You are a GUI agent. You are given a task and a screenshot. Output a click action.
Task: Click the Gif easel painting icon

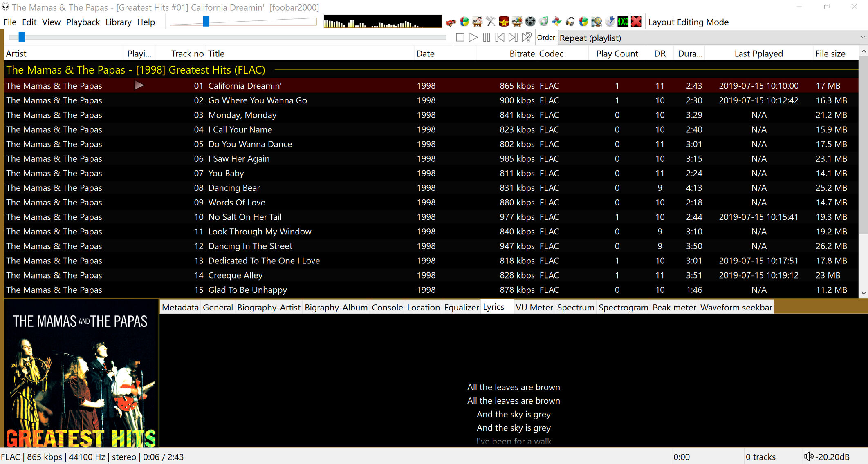pos(477,21)
